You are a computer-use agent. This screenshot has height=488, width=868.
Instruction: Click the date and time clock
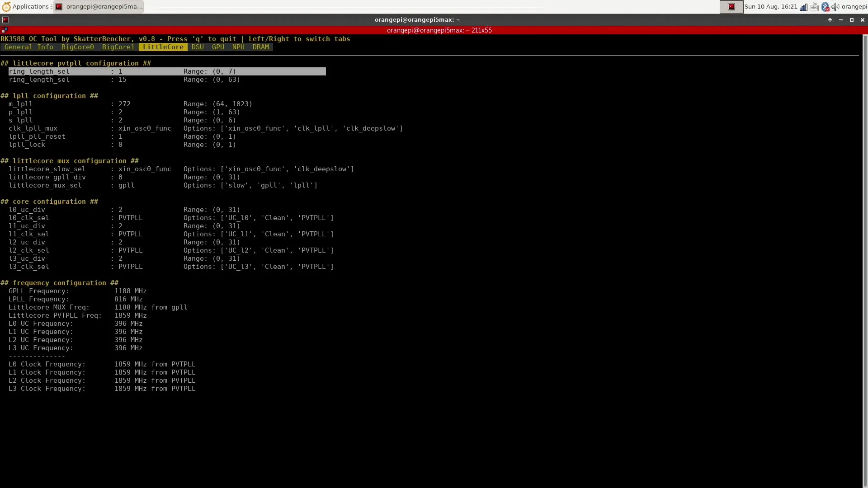[x=770, y=7]
